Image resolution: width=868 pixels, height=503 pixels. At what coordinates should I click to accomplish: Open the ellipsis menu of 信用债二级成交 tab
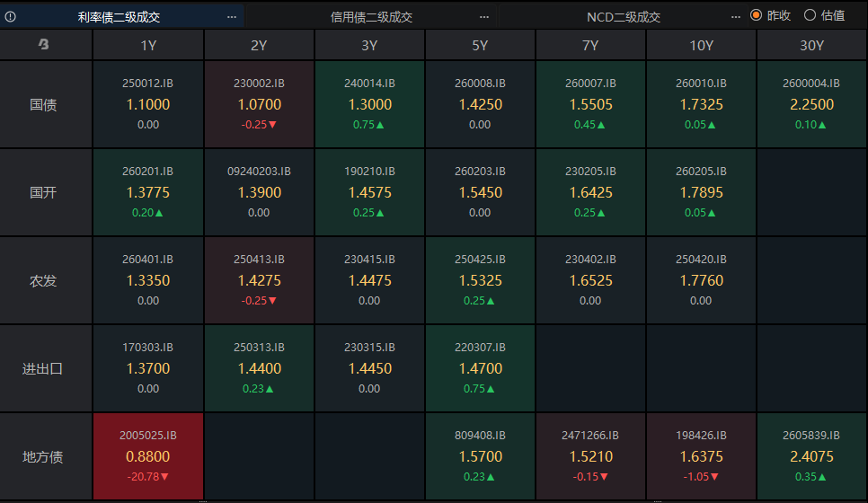click(x=484, y=17)
